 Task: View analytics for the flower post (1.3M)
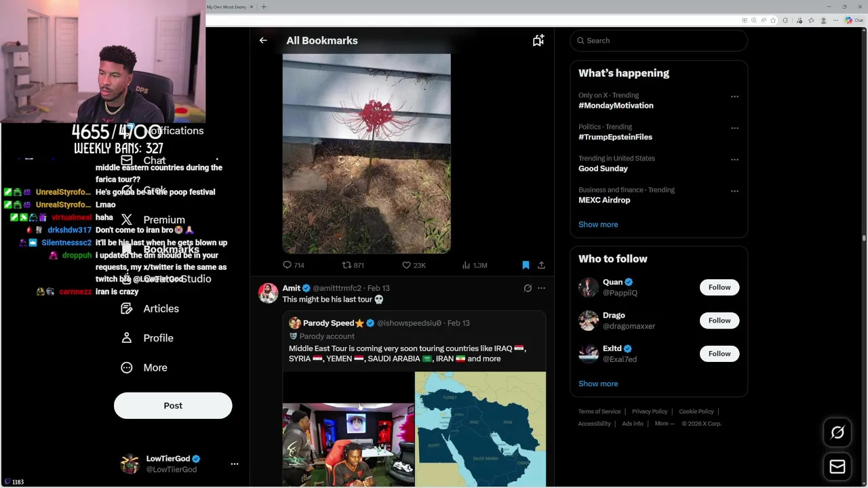[475, 265]
